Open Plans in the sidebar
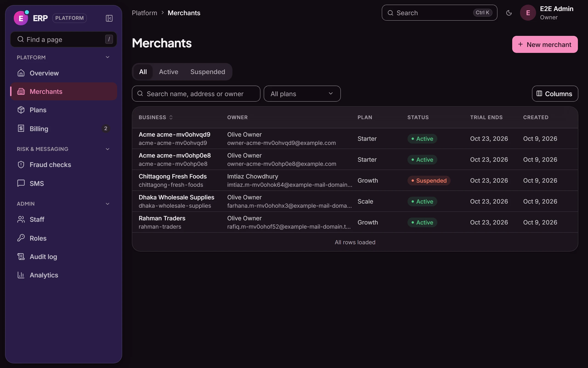Viewport: 588px width, 368px height. tap(64, 110)
